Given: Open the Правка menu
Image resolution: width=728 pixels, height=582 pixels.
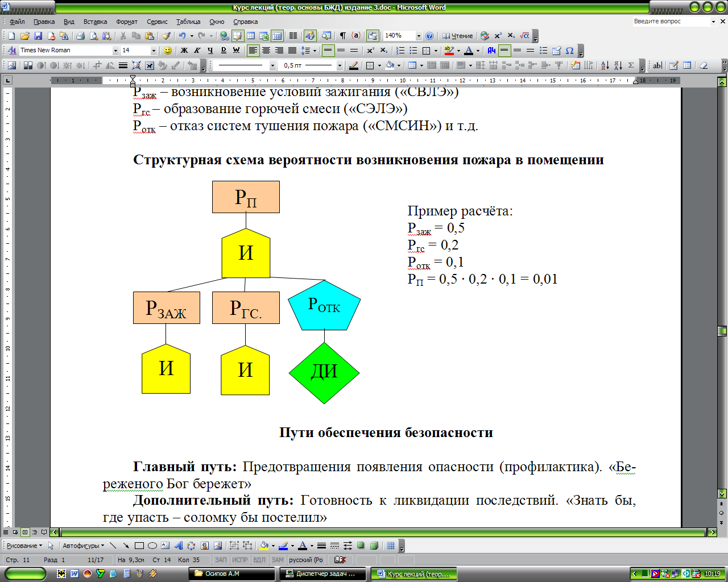Looking at the screenshot, I should 44,22.
